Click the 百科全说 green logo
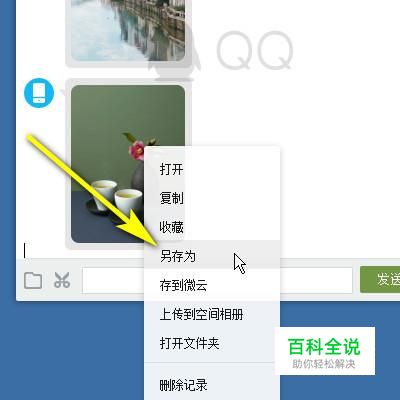This screenshot has width=400, height=400. [324, 347]
